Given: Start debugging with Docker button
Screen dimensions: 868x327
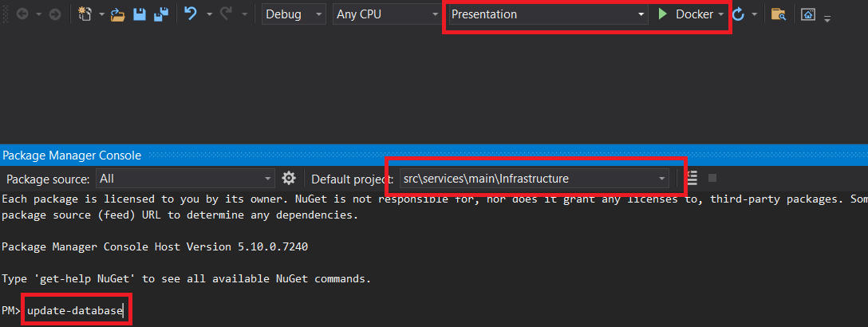Looking at the screenshot, I should [685, 14].
